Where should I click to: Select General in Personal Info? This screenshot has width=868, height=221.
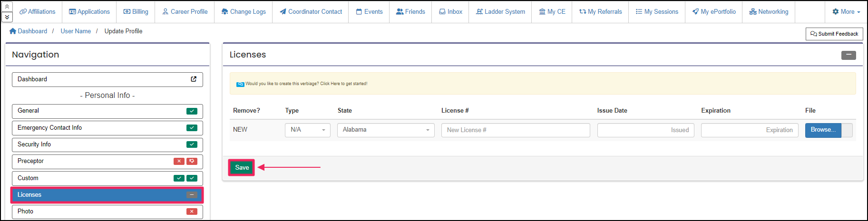point(107,111)
